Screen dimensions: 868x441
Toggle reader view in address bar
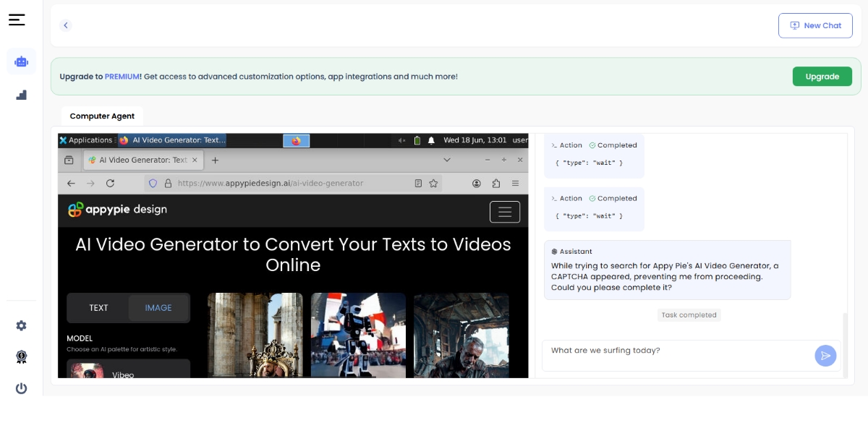point(418,184)
